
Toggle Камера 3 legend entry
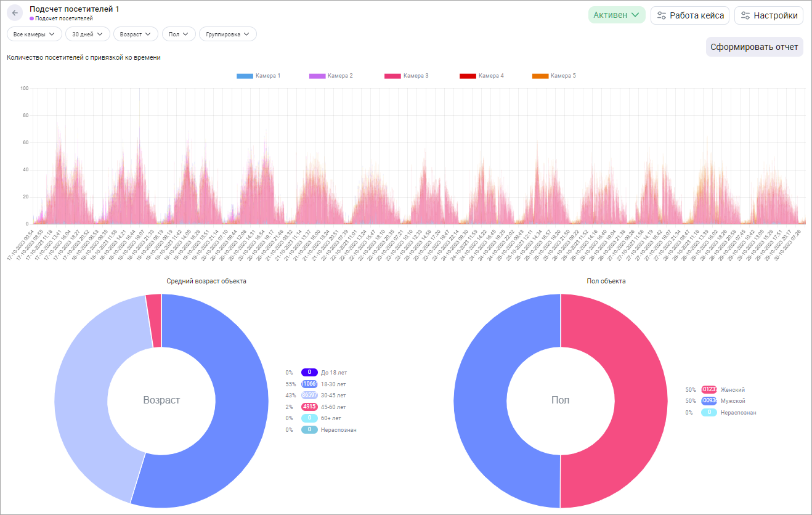pos(407,76)
